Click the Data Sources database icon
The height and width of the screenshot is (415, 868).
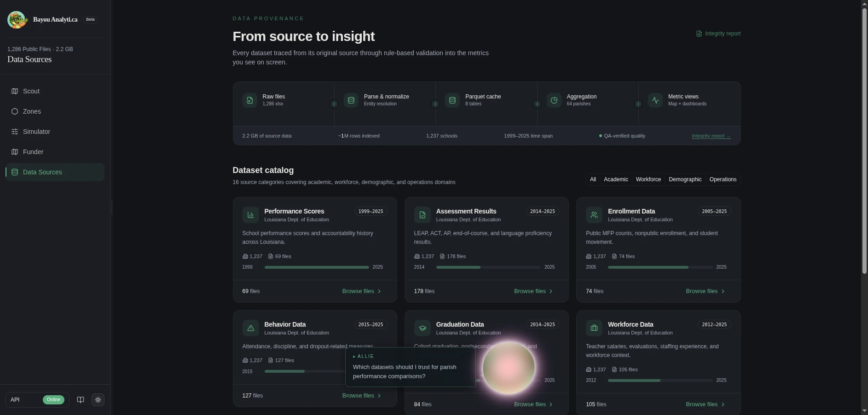pos(15,172)
